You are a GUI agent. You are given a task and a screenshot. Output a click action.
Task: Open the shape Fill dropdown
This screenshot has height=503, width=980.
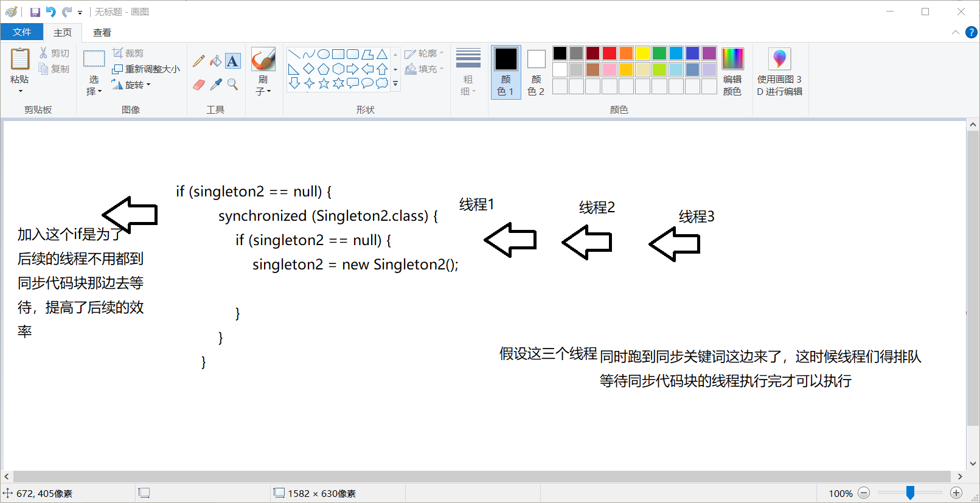424,69
